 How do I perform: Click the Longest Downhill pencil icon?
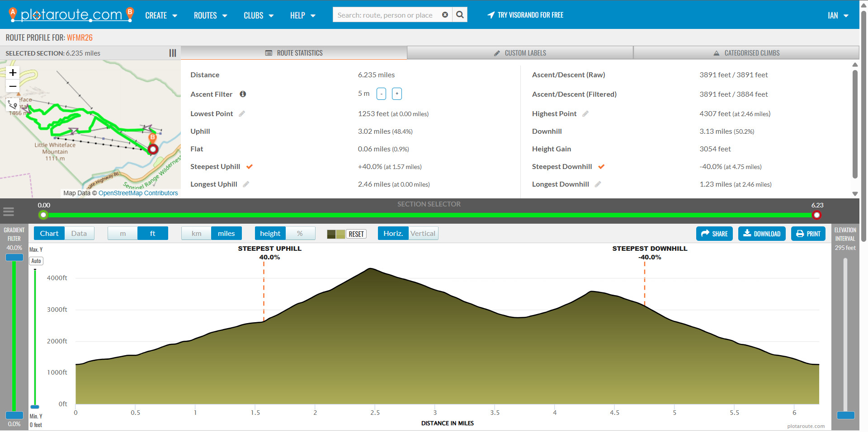click(x=598, y=184)
